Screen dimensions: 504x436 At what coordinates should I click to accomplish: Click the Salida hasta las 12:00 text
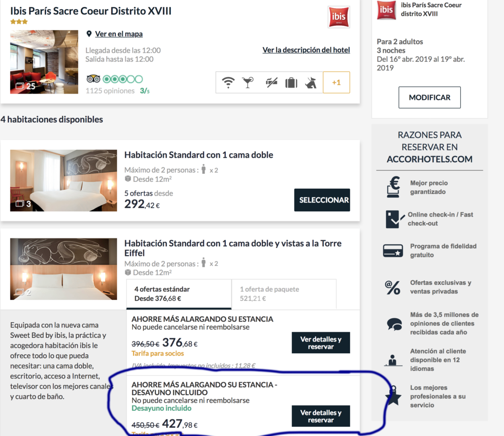119,59
